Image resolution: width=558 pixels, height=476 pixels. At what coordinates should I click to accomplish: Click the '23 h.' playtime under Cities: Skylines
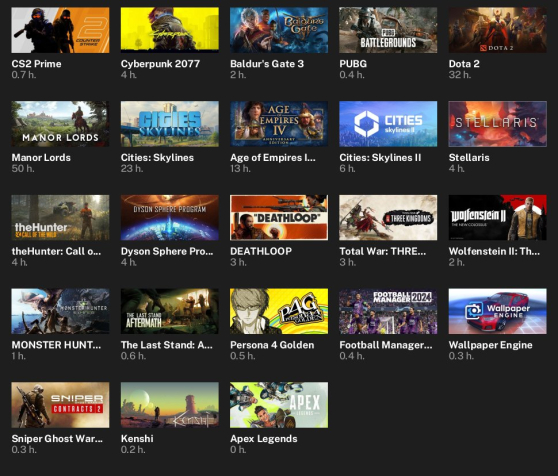pyautogui.click(x=132, y=168)
